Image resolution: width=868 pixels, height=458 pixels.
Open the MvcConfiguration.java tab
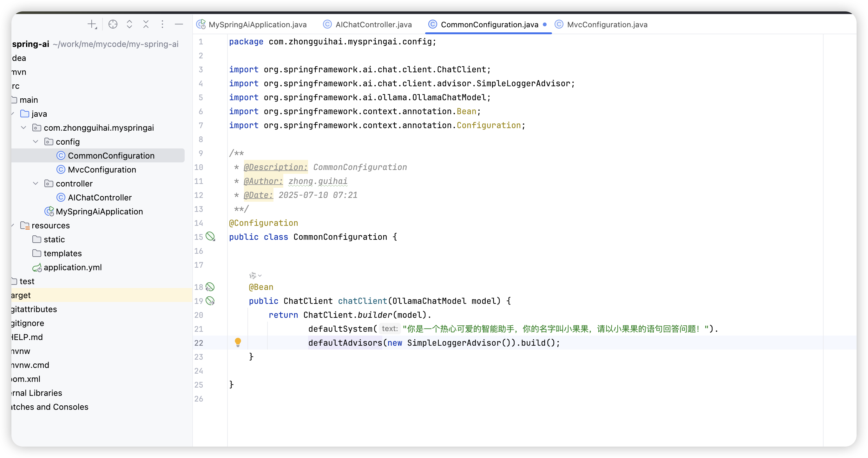(607, 24)
